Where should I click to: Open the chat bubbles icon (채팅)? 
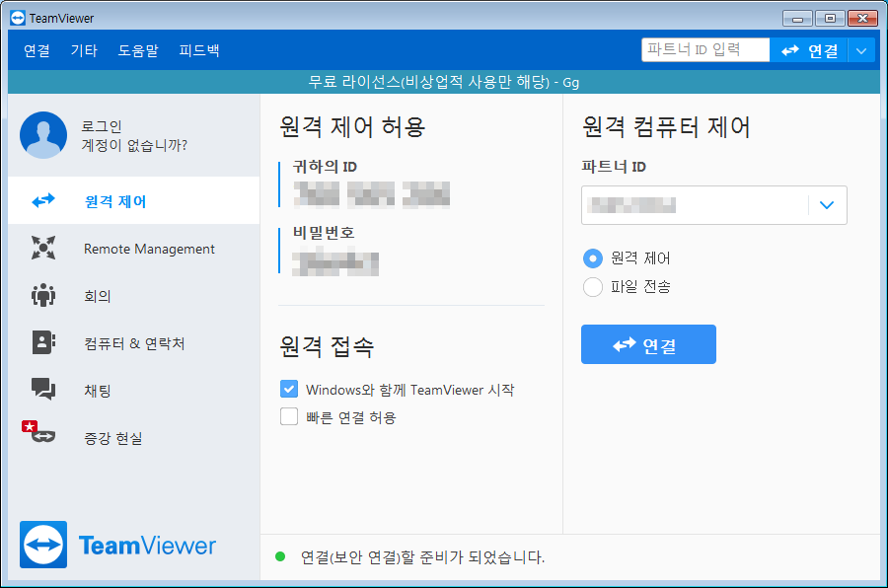click(43, 389)
